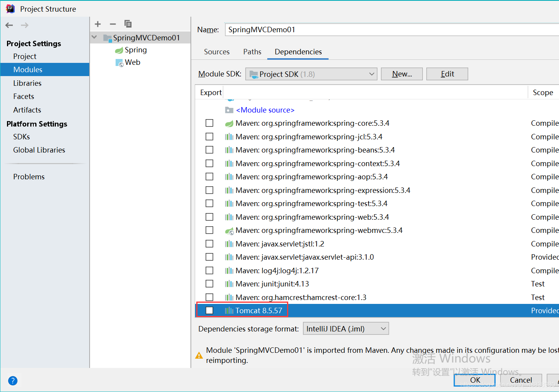Collapse the SpringMVCDemo01 tree node

coord(94,38)
